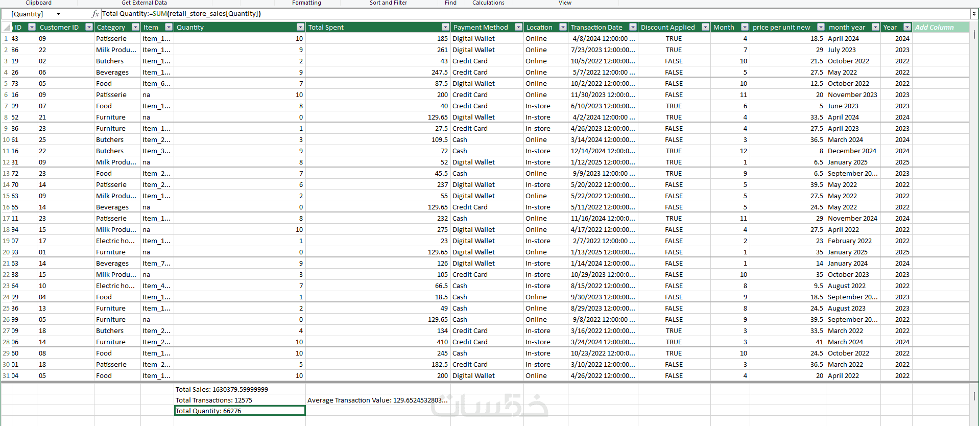Open the Item column filter dropdown
980x426 pixels.
tap(169, 27)
